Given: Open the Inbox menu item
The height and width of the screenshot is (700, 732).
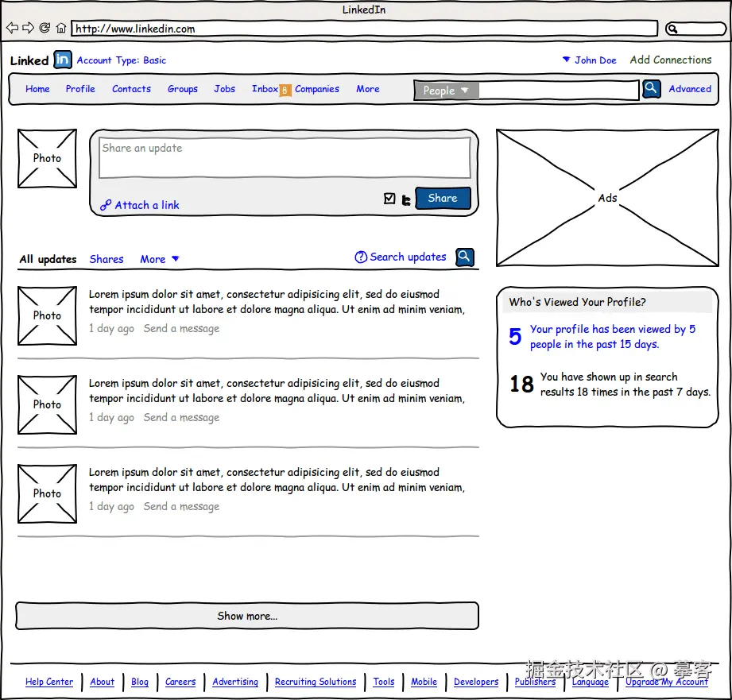Looking at the screenshot, I should click(x=265, y=89).
